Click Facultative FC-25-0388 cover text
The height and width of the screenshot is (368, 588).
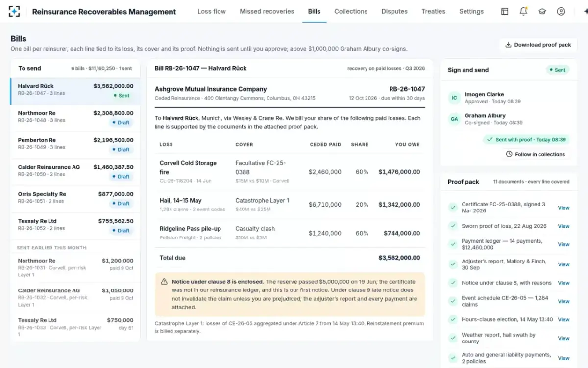click(261, 167)
